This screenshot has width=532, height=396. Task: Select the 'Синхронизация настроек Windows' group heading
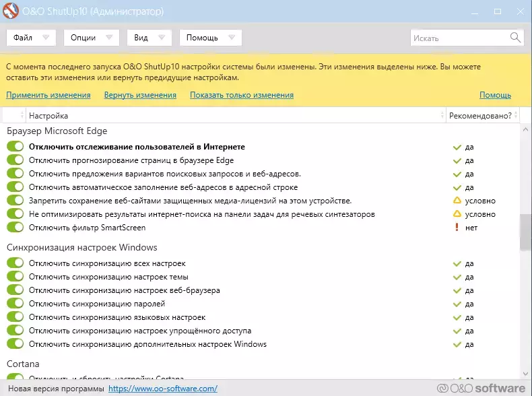click(81, 247)
